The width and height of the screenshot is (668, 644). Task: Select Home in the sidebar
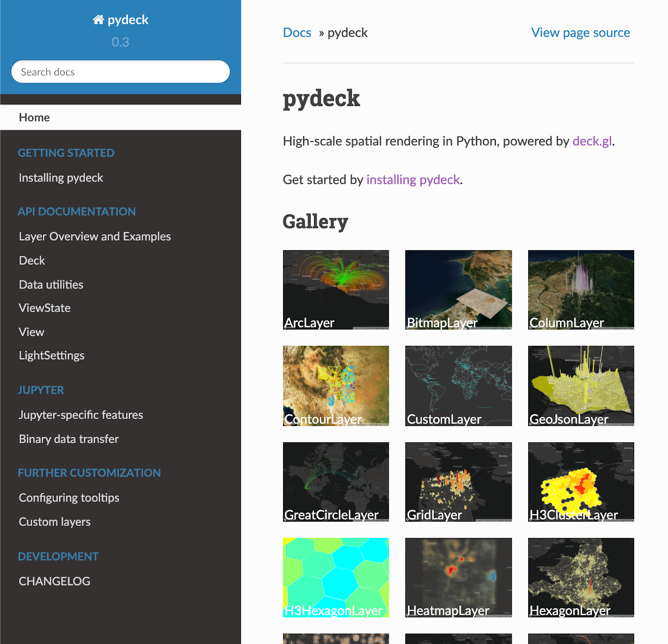(x=34, y=117)
